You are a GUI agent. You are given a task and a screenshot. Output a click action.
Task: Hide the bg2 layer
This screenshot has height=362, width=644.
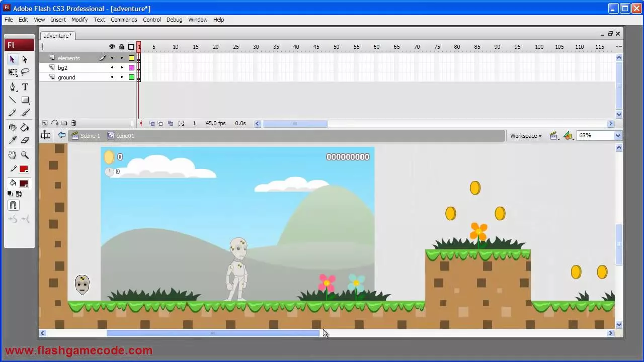(x=112, y=67)
